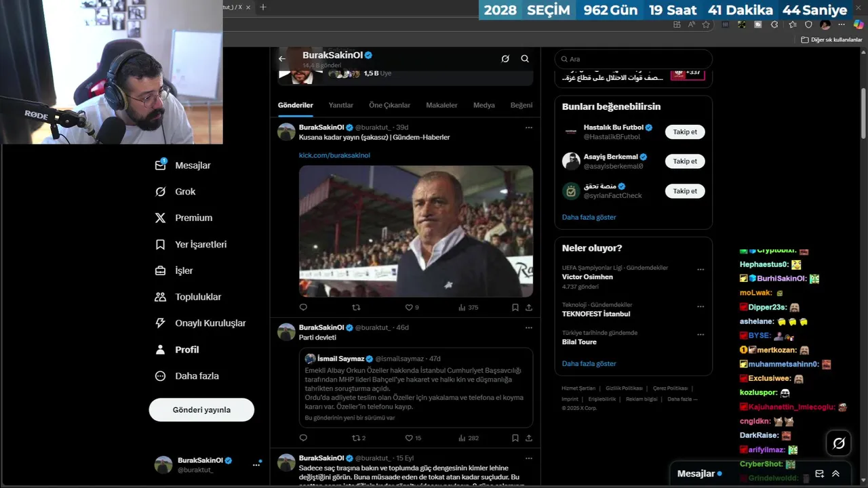Image resolution: width=868 pixels, height=488 pixels.
Task: Like the post with 9 likes
Action: click(x=412, y=307)
